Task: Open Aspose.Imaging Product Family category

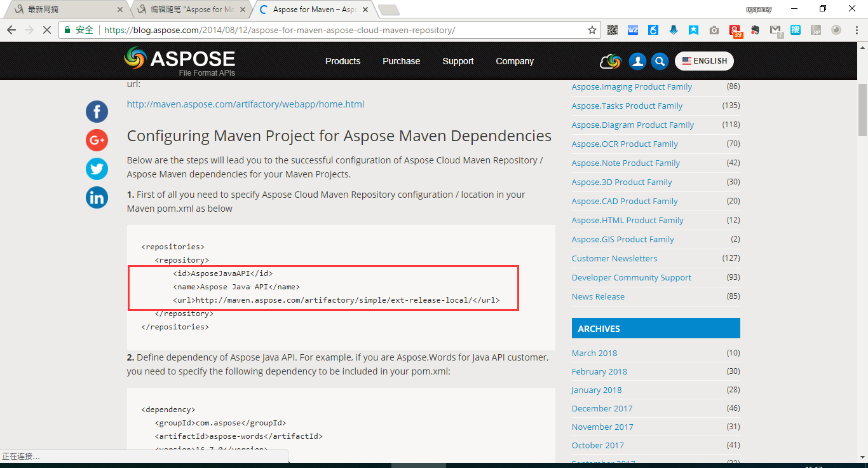Action: (632, 86)
